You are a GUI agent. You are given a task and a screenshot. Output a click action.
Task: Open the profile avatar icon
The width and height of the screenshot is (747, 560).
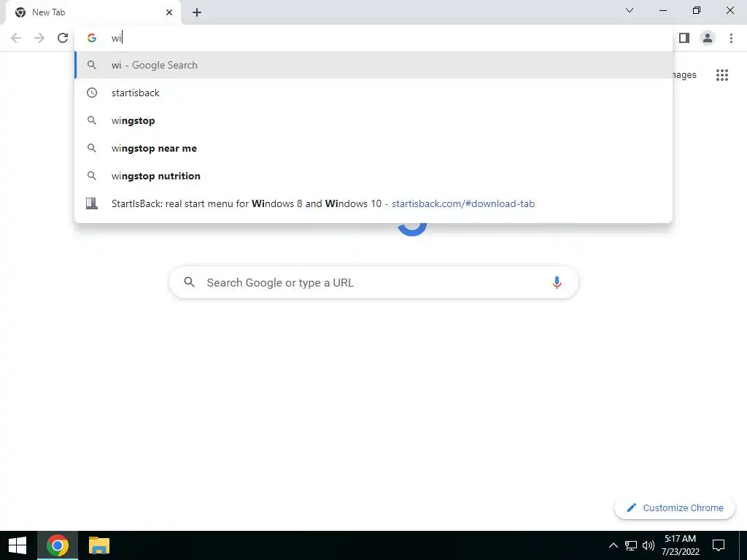tap(708, 38)
